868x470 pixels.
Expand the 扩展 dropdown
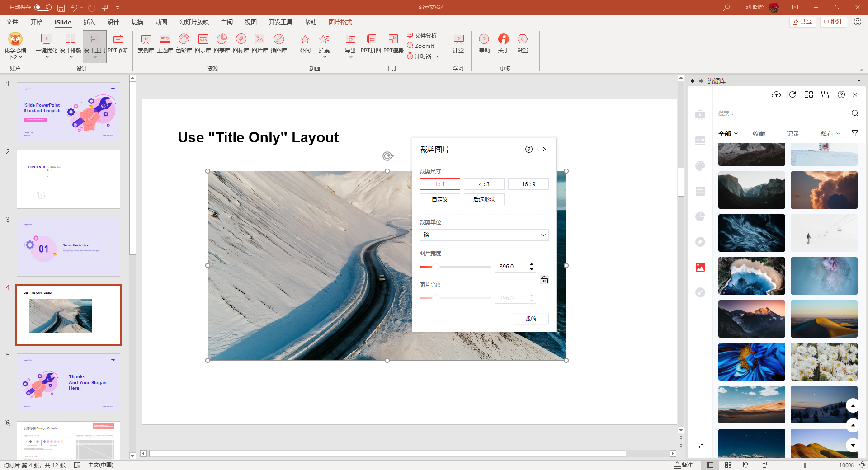point(324,57)
